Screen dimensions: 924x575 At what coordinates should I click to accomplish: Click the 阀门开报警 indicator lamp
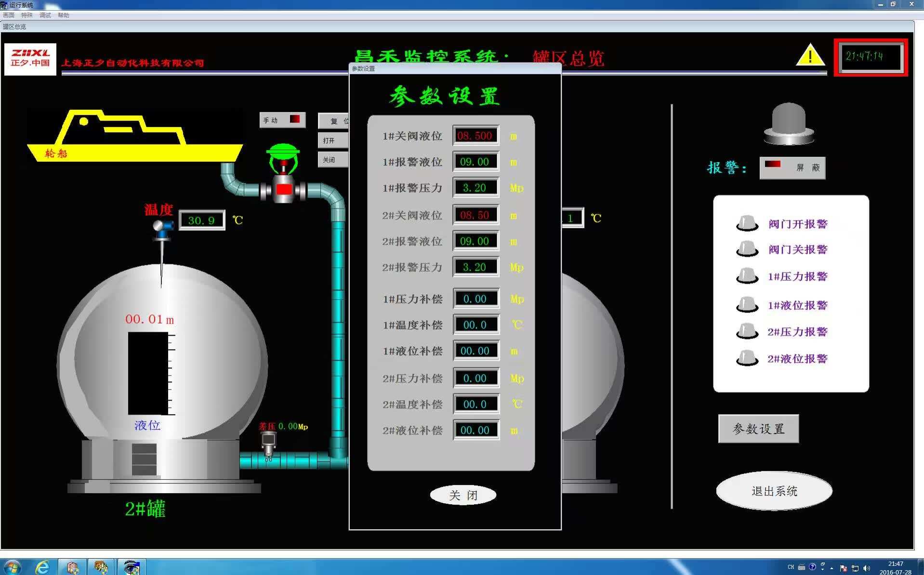(x=747, y=223)
